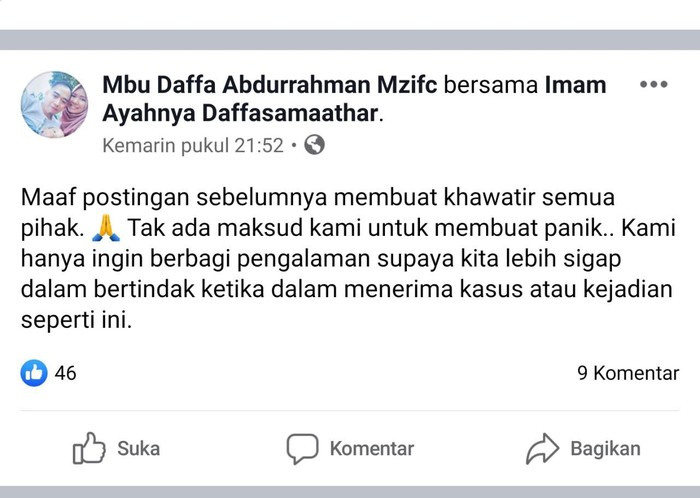Click the Suka button label
Viewport: 700px width, 498px height.
point(138,448)
